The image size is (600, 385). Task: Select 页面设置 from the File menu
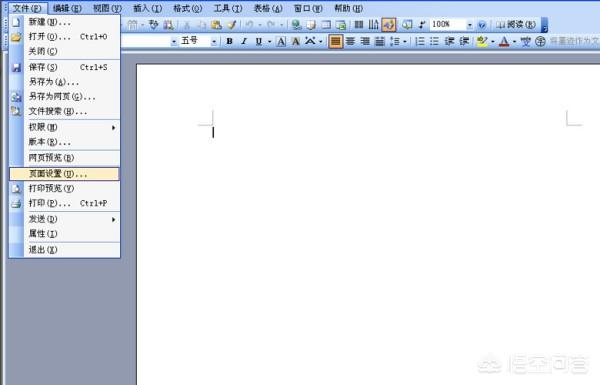[64, 174]
